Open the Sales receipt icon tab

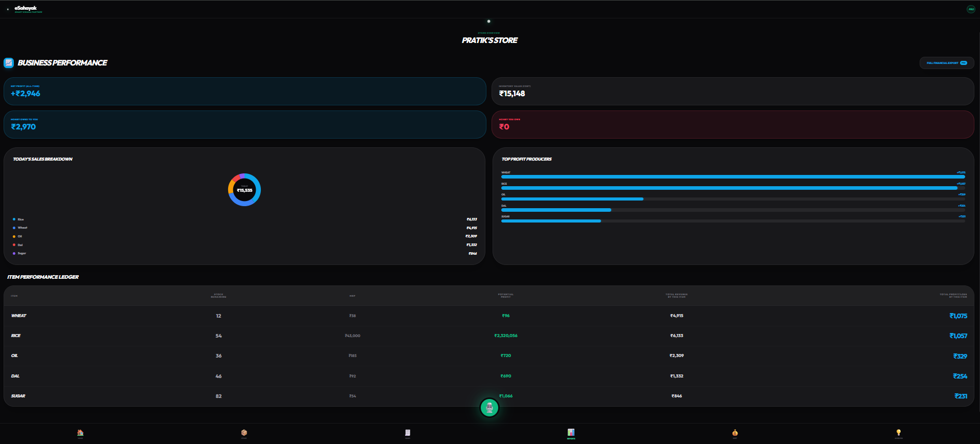[408, 434]
